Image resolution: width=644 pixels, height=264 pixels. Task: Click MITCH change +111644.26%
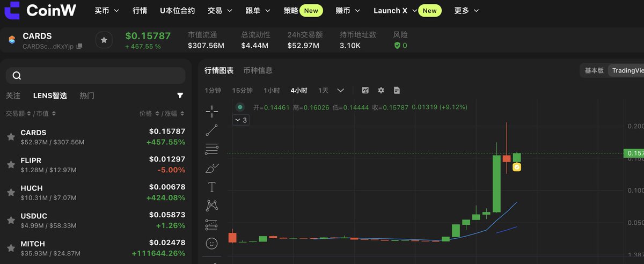click(158, 253)
